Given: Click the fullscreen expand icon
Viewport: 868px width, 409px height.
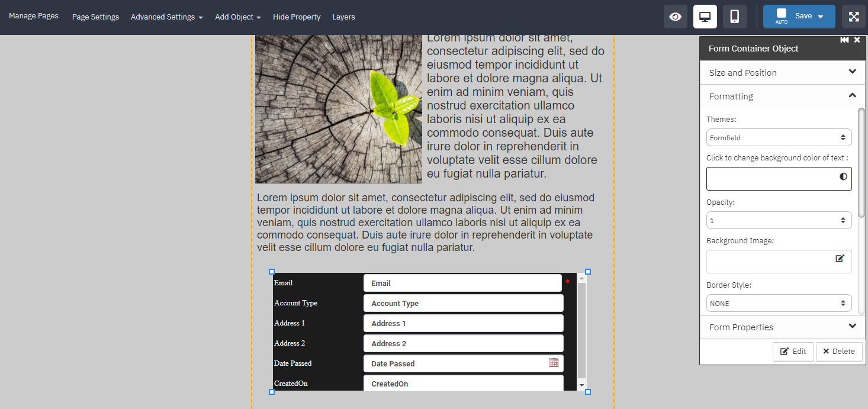Looking at the screenshot, I should coord(854,17).
